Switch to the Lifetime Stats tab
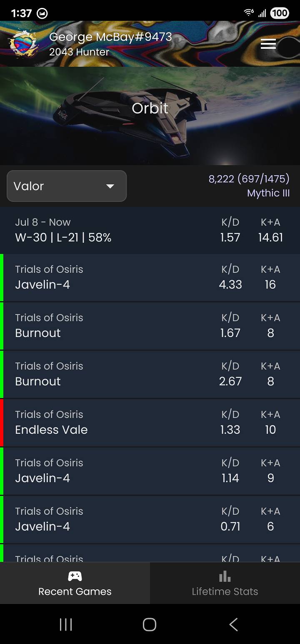 coord(225,583)
